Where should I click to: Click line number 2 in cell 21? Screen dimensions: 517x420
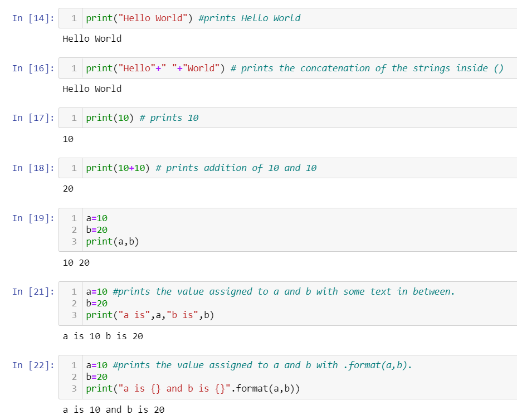pos(74,303)
